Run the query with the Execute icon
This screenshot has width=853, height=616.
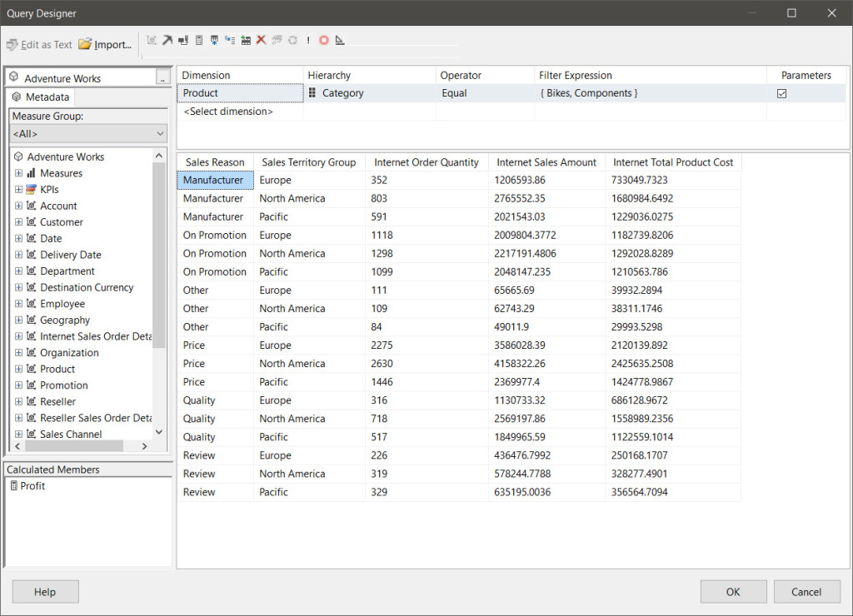[308, 39]
